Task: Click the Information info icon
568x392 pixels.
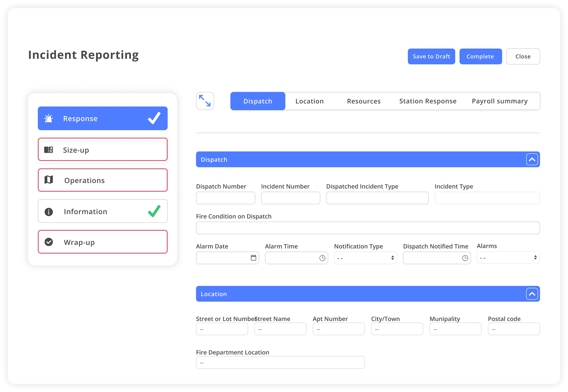Action: point(49,211)
